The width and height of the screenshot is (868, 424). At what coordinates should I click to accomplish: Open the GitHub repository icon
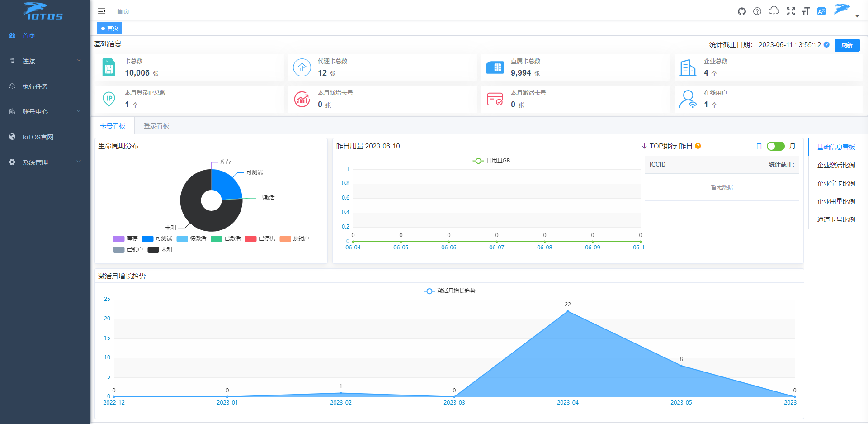742,11
